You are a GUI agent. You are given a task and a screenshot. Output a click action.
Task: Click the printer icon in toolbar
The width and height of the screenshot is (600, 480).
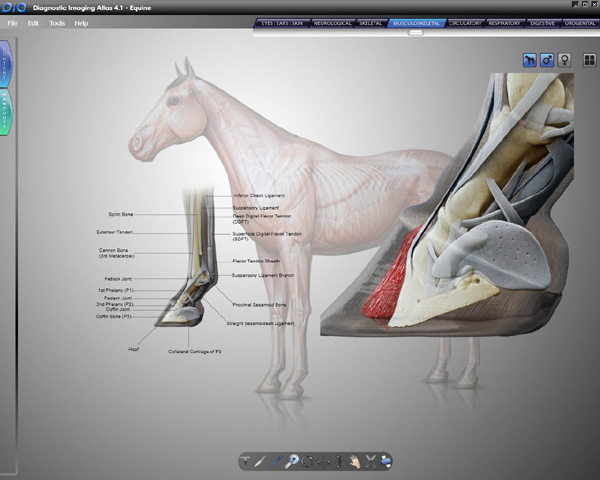tap(386, 462)
